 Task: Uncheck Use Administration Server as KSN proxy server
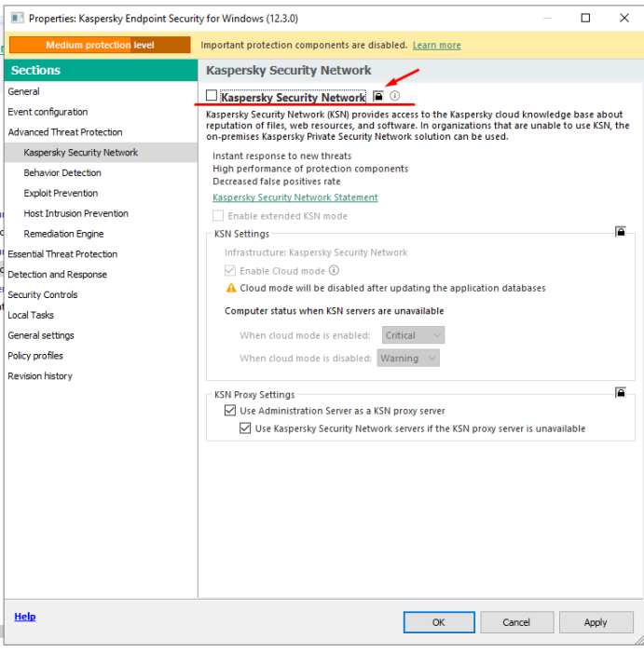tap(230, 411)
